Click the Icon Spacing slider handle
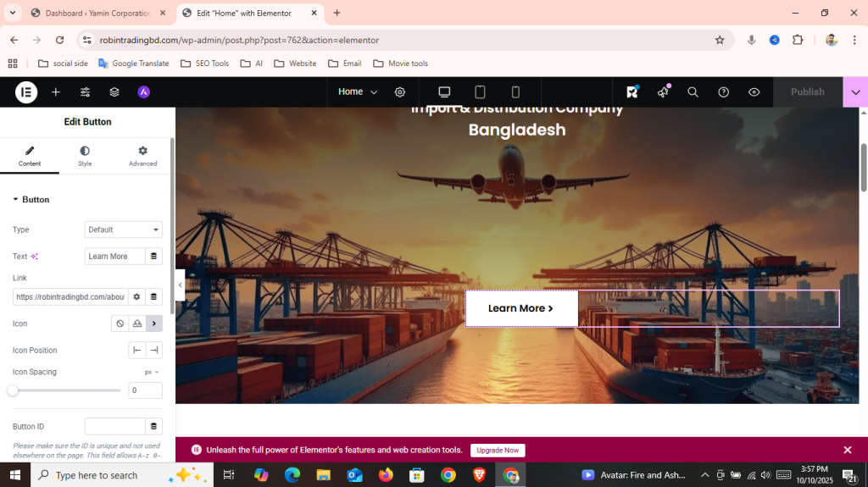Viewport: 868px width, 487px height. click(x=13, y=390)
